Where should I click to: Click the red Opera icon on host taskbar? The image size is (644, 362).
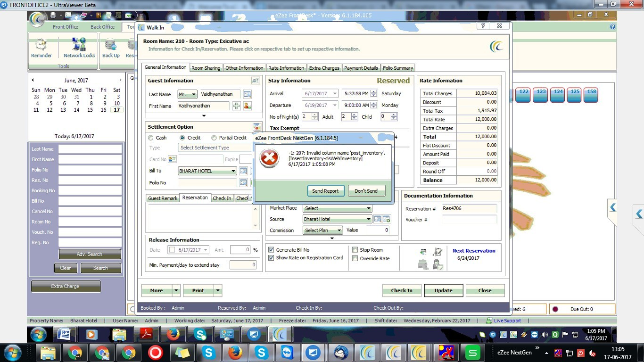(x=155, y=353)
